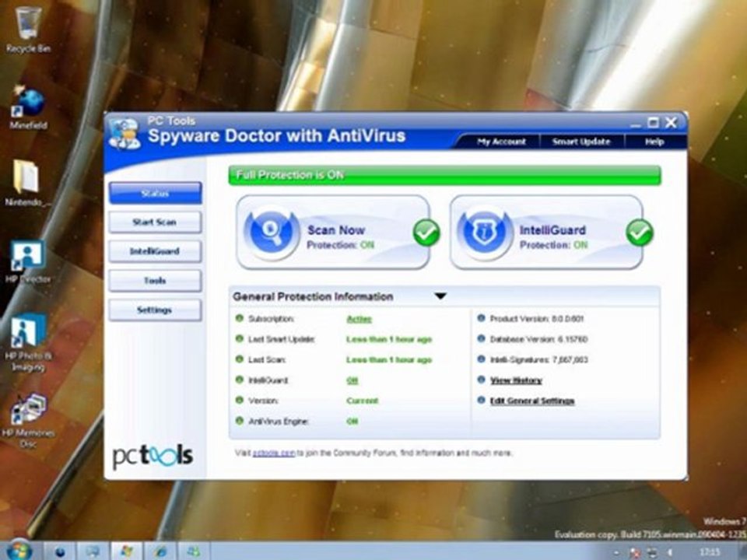
Task: Click the green checkmark beside IntelliGuard
Action: click(640, 233)
